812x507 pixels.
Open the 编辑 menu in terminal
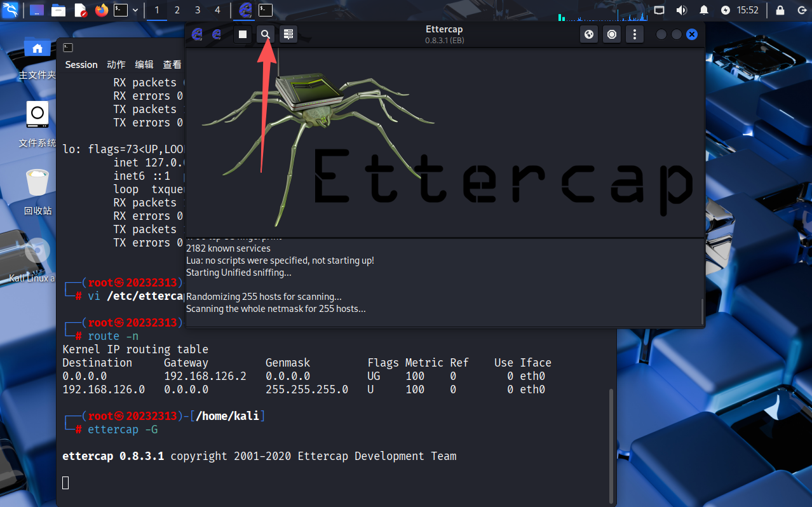[144, 65]
